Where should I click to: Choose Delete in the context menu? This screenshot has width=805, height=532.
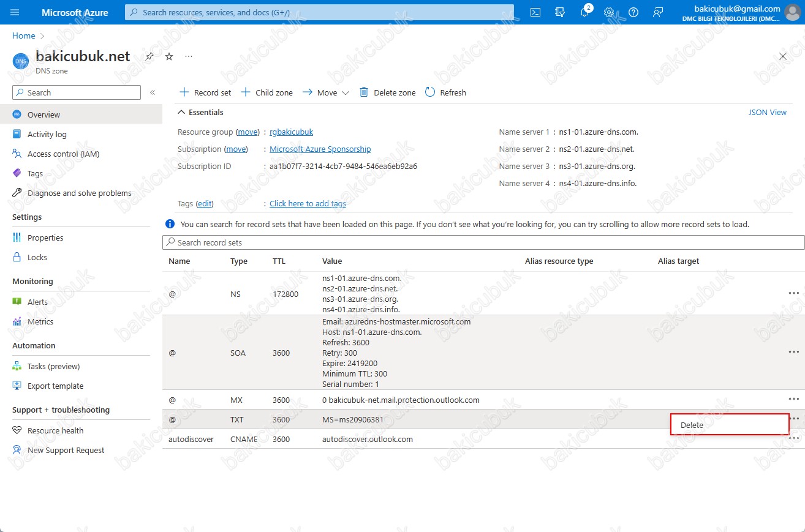[730, 424]
